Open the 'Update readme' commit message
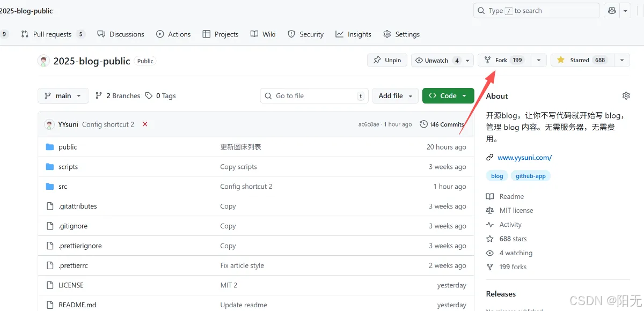The image size is (644, 311). (x=244, y=305)
